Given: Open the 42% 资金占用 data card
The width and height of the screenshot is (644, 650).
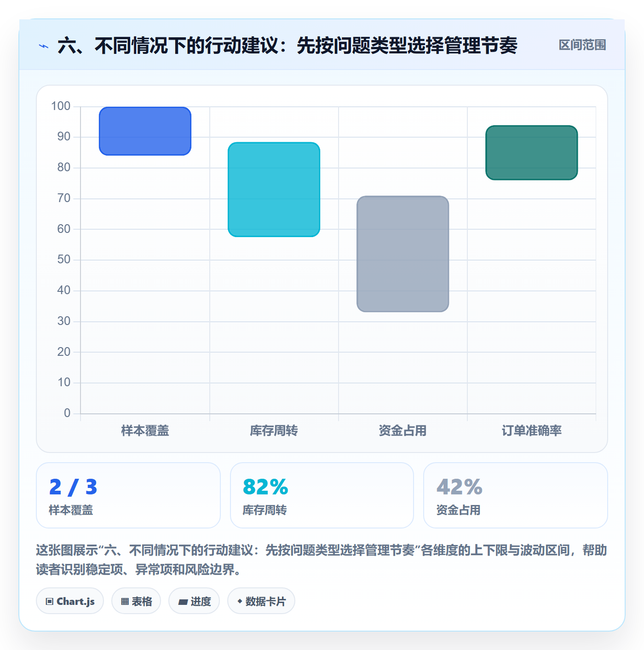Looking at the screenshot, I should point(515,495).
